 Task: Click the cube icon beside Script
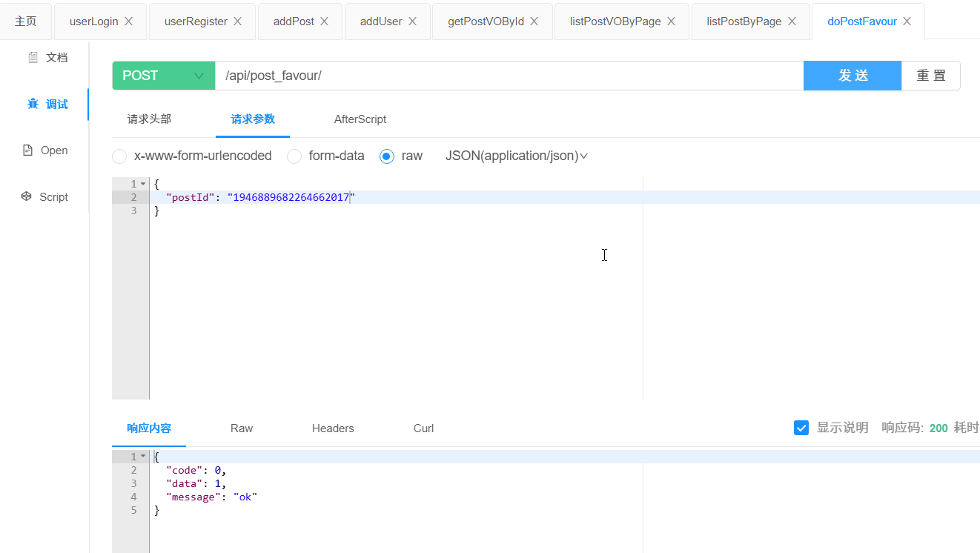(x=27, y=196)
